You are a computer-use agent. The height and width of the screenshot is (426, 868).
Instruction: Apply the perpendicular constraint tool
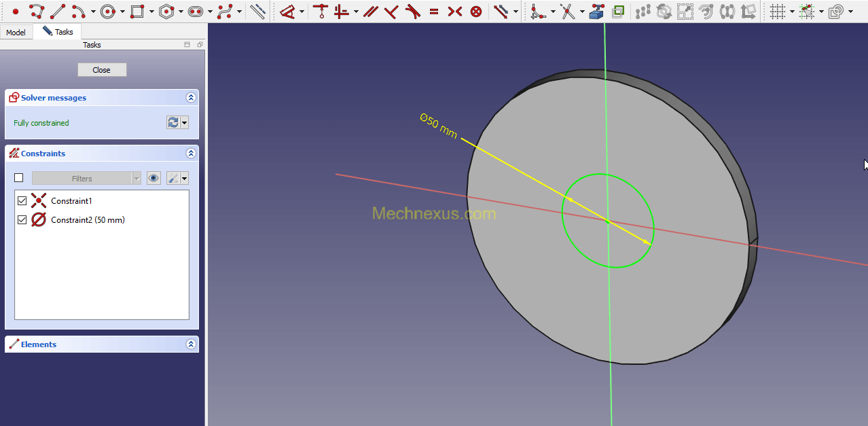pyautogui.click(x=391, y=12)
